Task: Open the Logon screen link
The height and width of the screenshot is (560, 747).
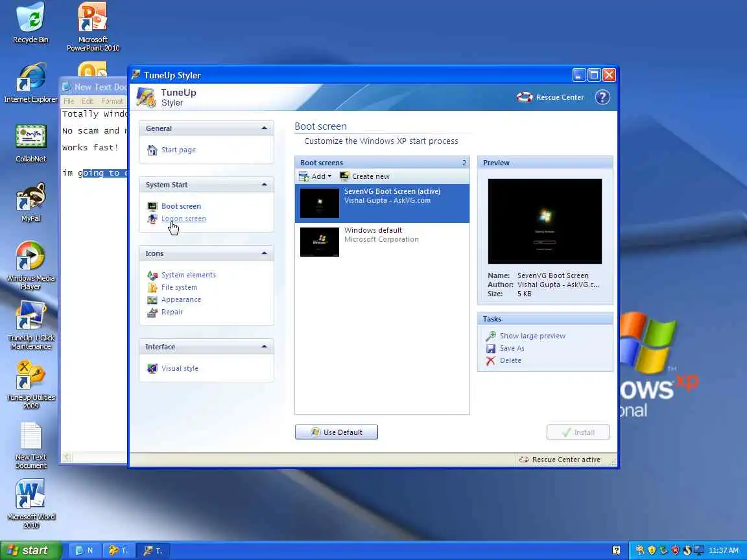Action: (x=184, y=218)
